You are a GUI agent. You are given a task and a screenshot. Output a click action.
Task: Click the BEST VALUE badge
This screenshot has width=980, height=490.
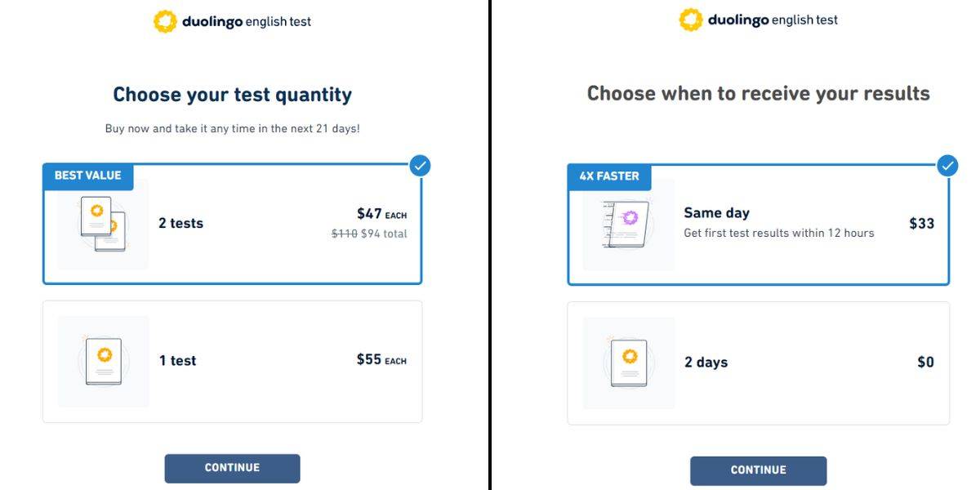coord(87,176)
